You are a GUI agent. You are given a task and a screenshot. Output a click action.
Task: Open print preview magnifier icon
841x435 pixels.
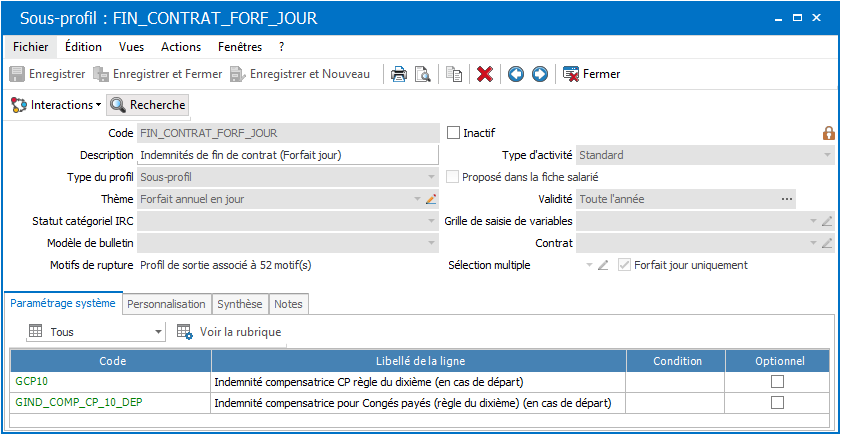423,74
